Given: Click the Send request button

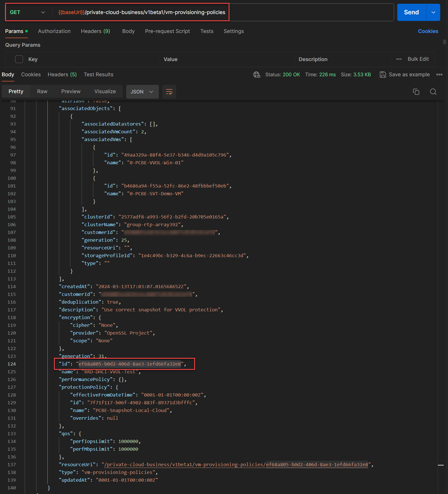Looking at the screenshot, I should pyautogui.click(x=411, y=12).
